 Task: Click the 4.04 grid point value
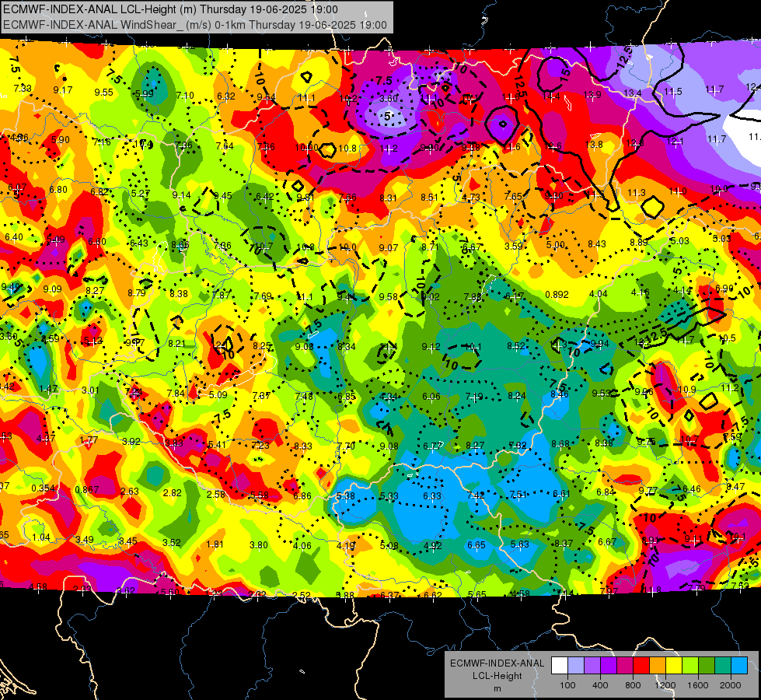coord(599,293)
